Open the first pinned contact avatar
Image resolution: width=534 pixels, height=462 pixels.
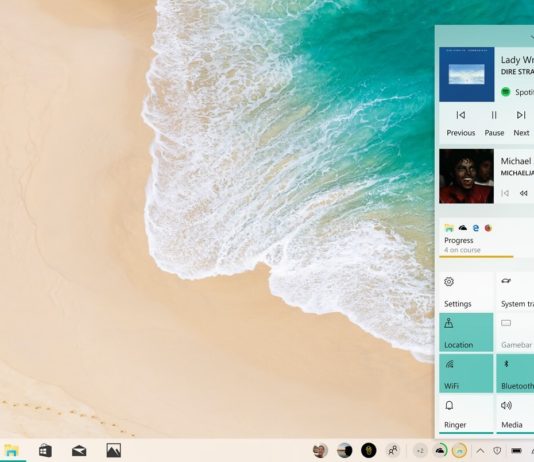pos(320,450)
